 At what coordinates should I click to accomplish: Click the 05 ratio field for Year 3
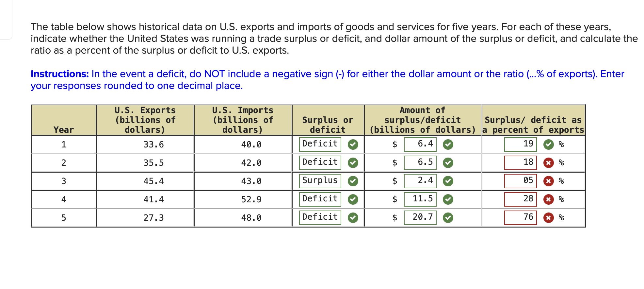point(521,181)
